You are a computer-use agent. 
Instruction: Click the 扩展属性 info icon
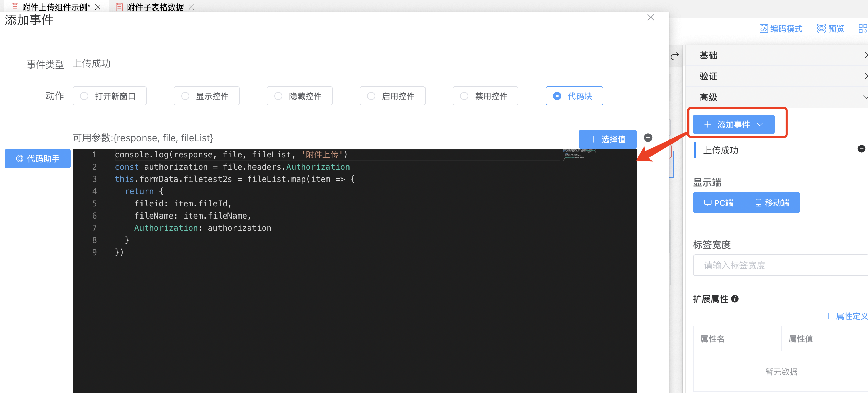coord(735,299)
